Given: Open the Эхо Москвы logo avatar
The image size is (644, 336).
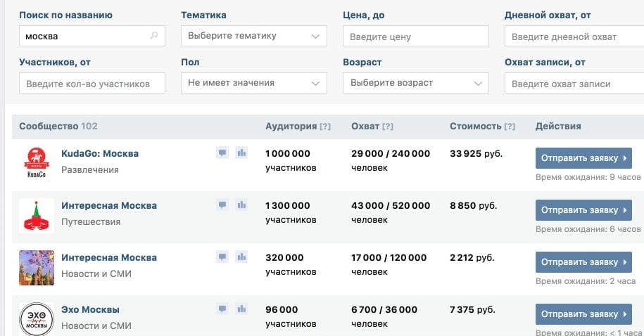Looking at the screenshot, I should tap(37, 319).
